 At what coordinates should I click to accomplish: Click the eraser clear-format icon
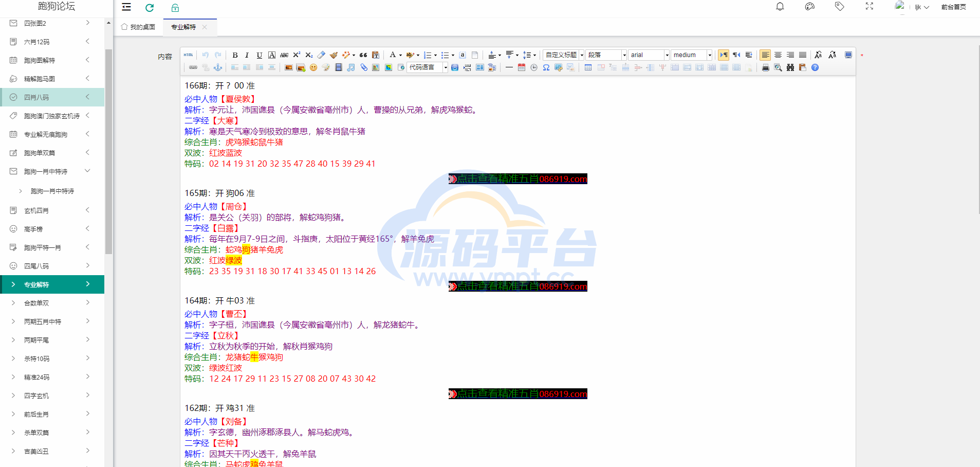click(321, 55)
